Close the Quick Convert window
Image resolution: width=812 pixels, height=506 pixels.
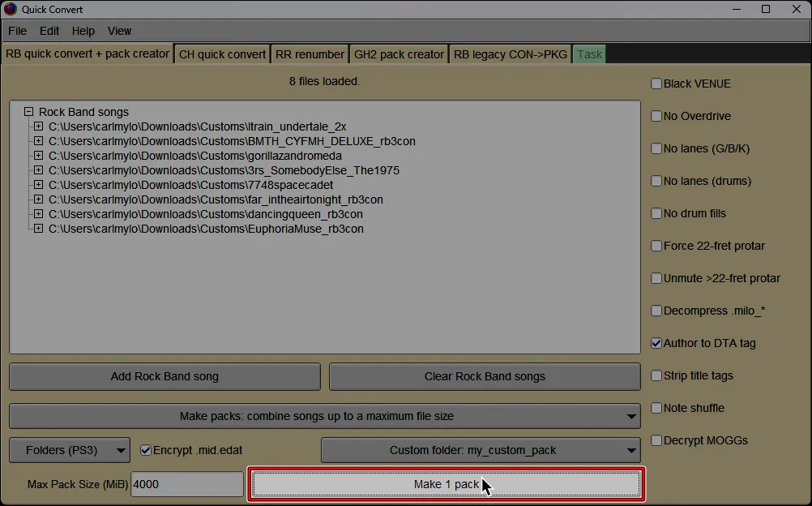(797, 10)
